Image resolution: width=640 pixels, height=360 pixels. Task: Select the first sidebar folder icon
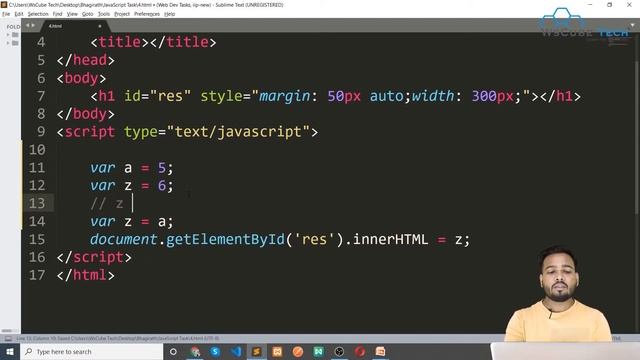[x=15, y=35]
